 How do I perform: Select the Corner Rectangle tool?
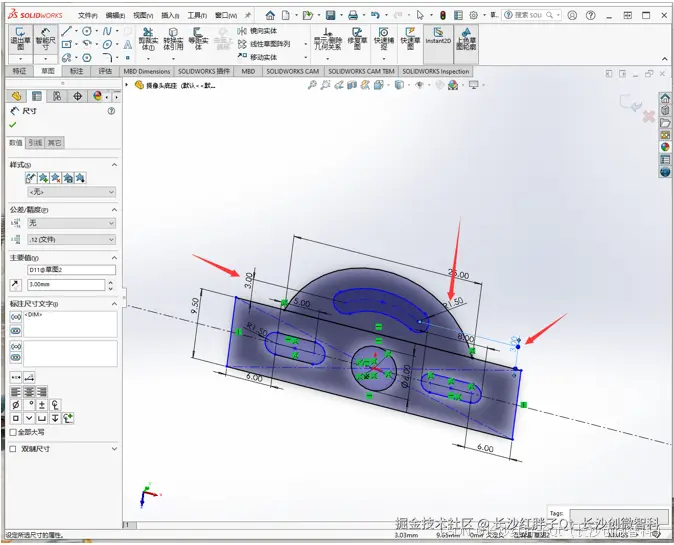pos(66,44)
